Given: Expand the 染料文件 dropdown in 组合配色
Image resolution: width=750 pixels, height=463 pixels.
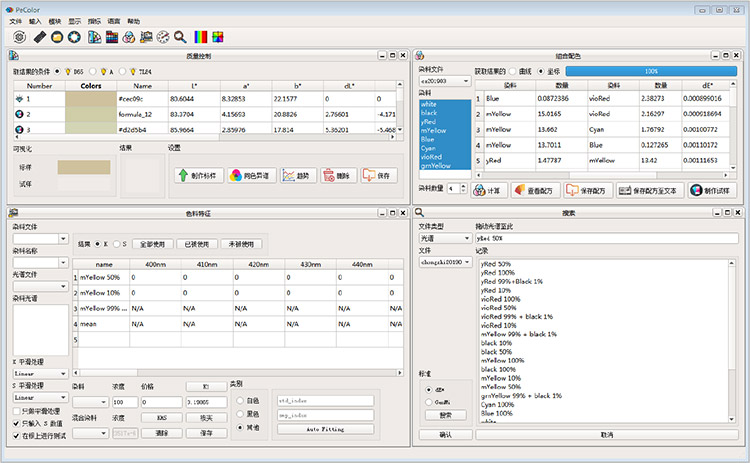Looking at the screenshot, I should 443,79.
